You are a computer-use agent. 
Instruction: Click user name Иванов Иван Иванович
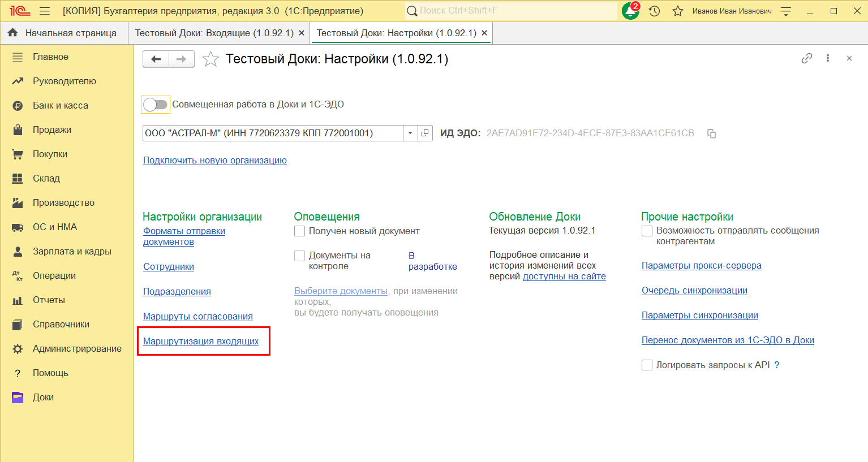tap(732, 11)
